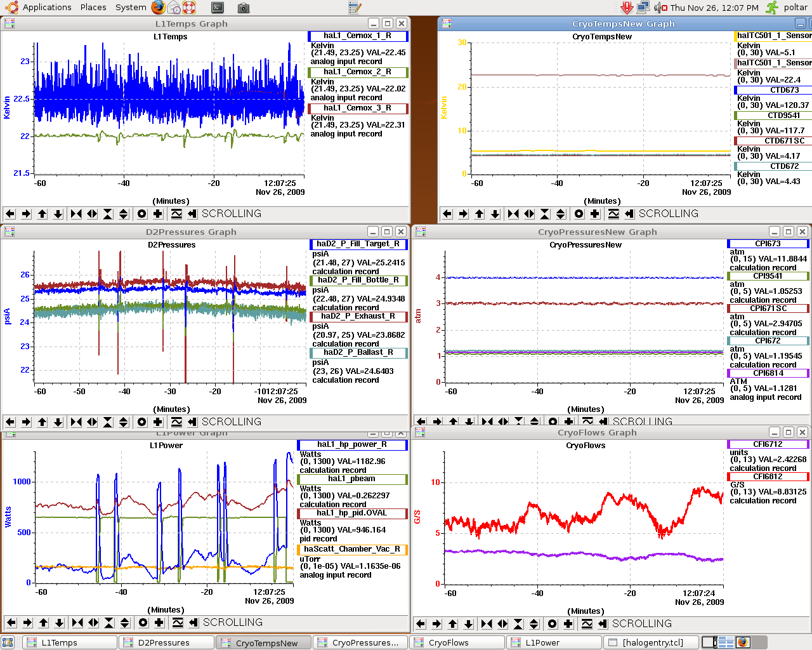Open the terminal launcher in the top panel
Viewport: 812px width, 650px height.
click(218, 8)
